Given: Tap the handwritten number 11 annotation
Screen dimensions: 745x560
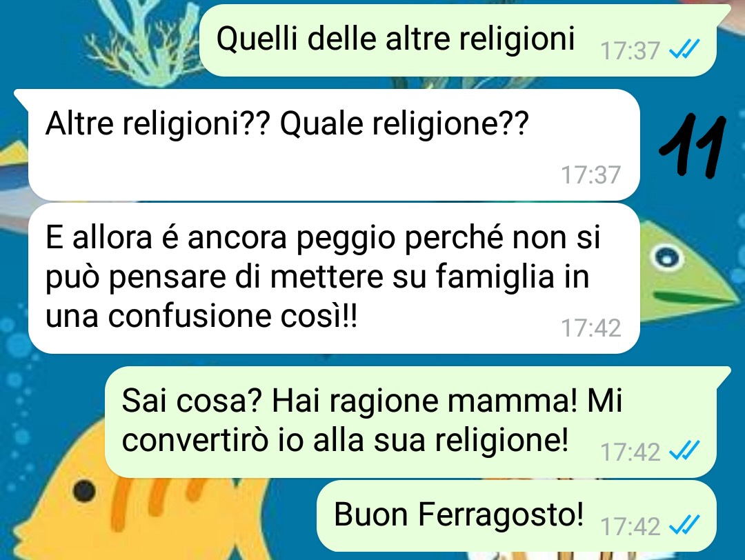Looking at the screenshot, I should tap(693, 146).
